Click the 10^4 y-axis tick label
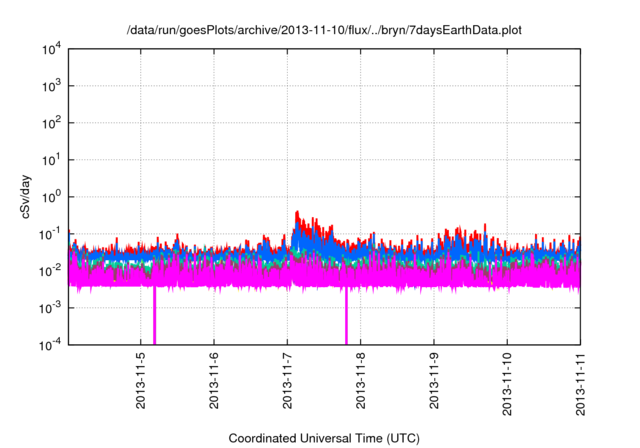The height and width of the screenshot is (448, 640). click(x=51, y=50)
